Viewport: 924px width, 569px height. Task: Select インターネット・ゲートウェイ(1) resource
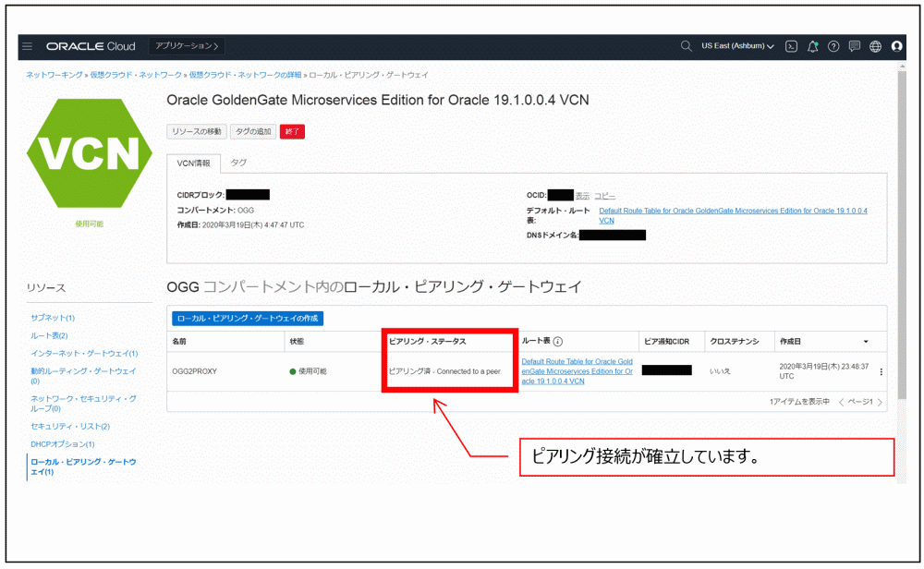[84, 354]
